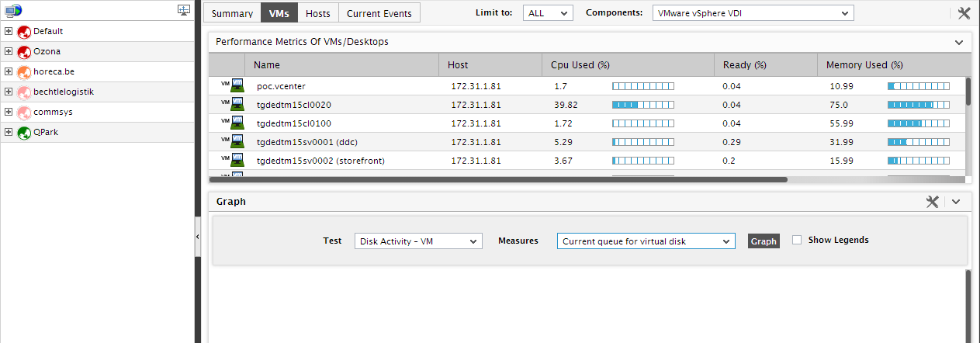The image size is (980, 343).
Task: Sort by the Cpu Used (%) column header
Action: [628, 65]
